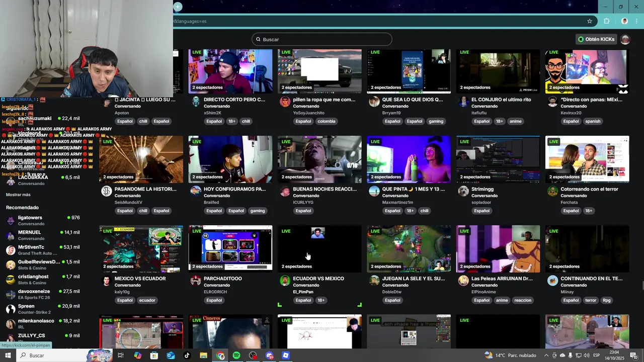Viewport: 644px width, 362px height.
Task: Bookmark this page with the star icon
Action: click(590, 21)
